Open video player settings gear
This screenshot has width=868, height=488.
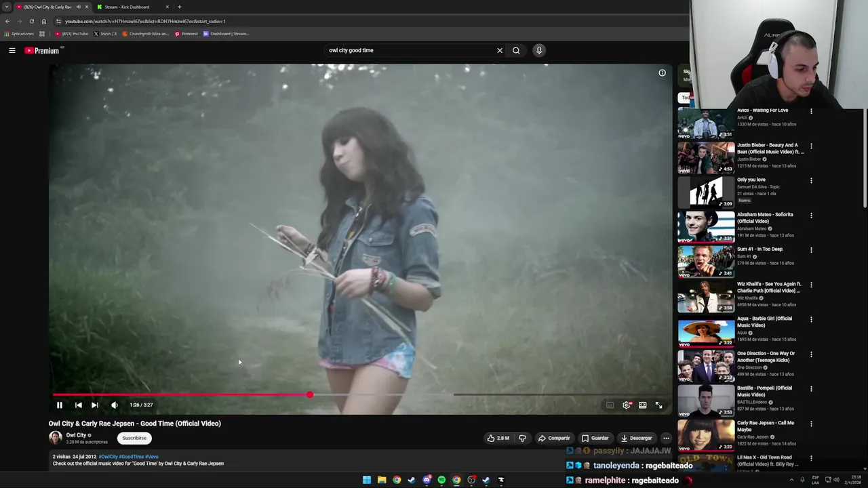[x=627, y=405]
